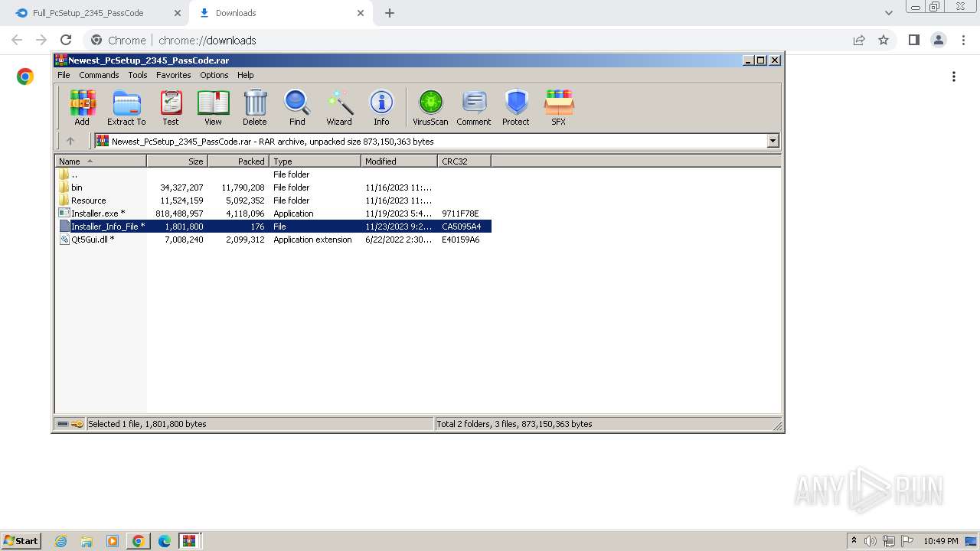Viewport: 980px width, 551px height.
Task: Click the bin folder icon
Action: [x=64, y=187]
